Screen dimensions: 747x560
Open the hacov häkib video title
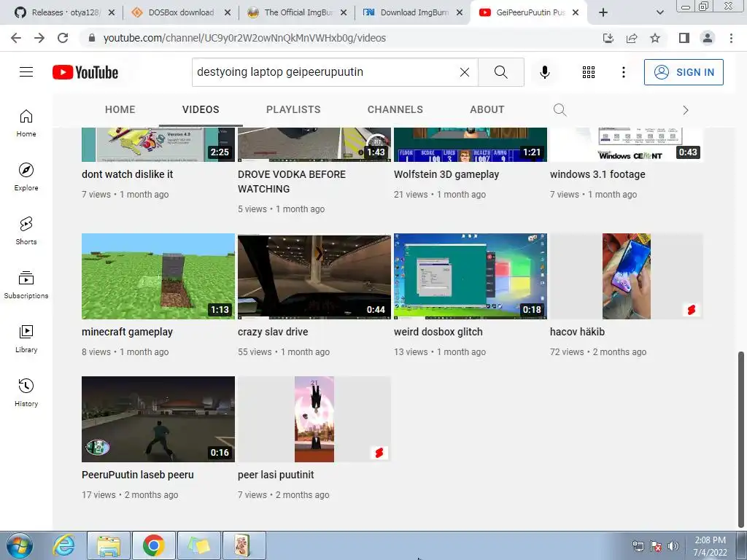578,332
